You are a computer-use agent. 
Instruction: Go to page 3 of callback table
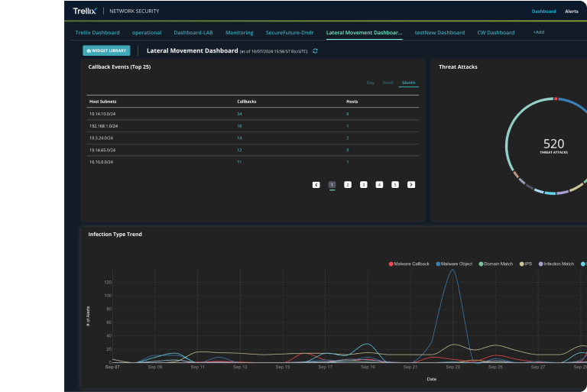(x=364, y=185)
